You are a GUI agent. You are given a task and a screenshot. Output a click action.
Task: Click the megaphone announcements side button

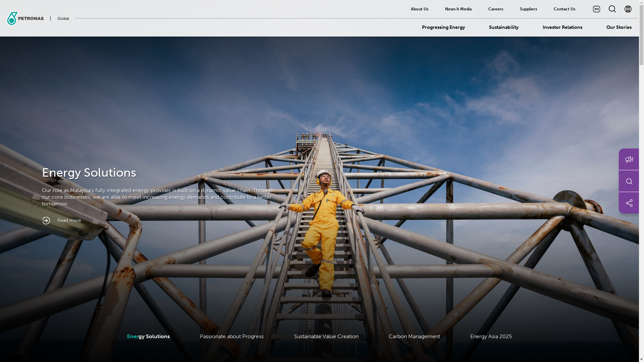click(x=629, y=159)
